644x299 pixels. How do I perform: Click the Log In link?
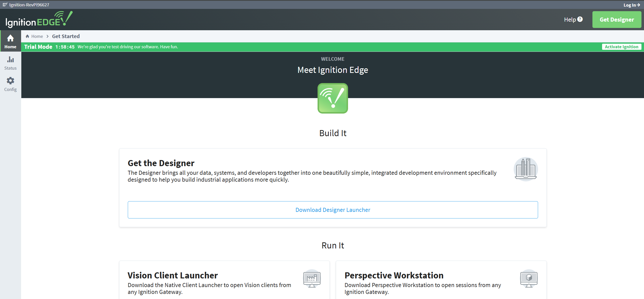[x=632, y=5]
